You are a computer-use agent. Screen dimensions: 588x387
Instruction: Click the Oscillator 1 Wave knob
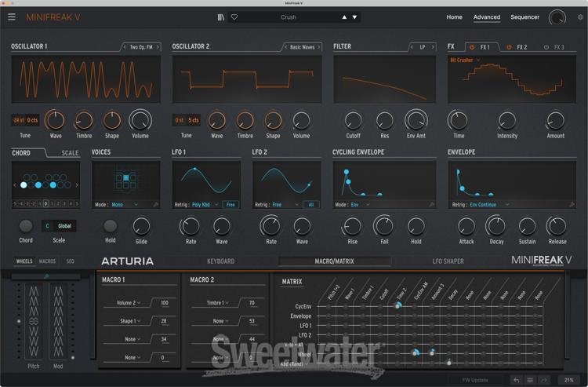point(56,120)
